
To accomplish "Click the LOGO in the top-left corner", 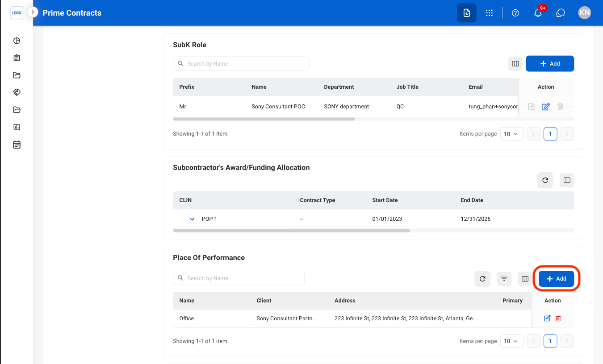I will [17, 13].
